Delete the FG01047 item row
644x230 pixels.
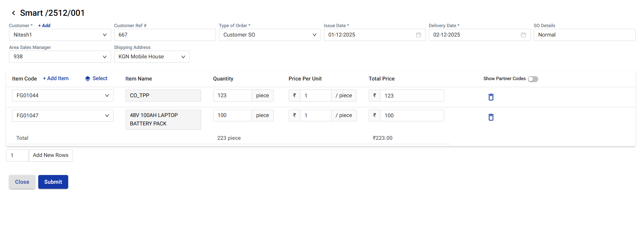click(x=491, y=117)
